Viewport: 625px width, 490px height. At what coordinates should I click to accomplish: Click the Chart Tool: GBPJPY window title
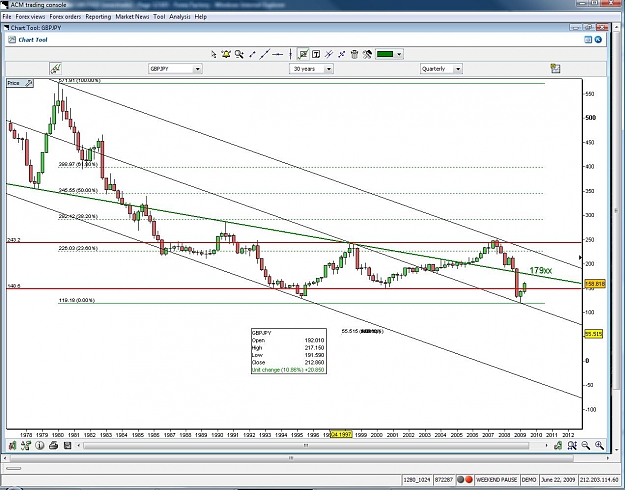point(36,28)
